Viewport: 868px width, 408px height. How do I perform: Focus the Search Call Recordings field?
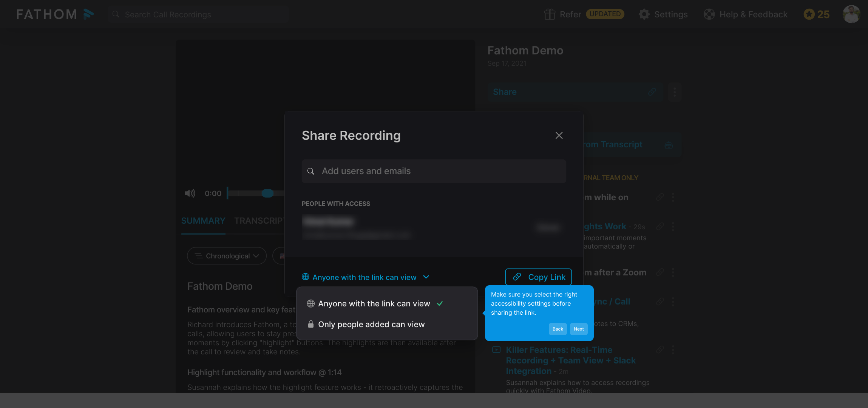point(199,14)
